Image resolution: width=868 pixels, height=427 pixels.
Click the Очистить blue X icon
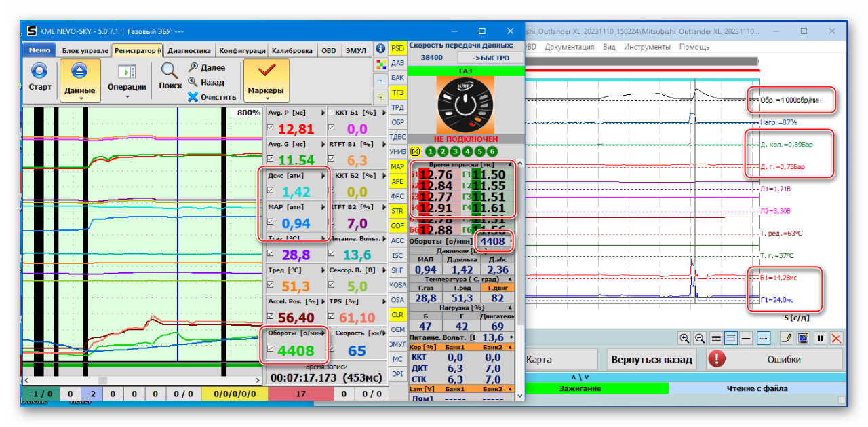(x=193, y=97)
